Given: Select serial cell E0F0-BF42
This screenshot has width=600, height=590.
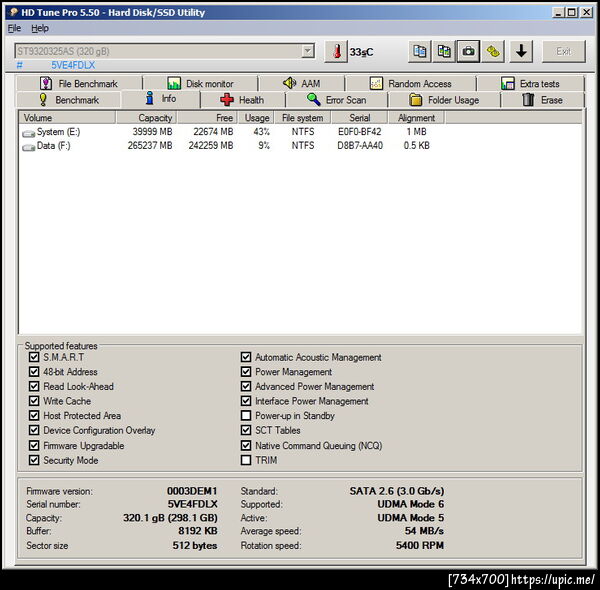Looking at the screenshot, I should coord(359,132).
